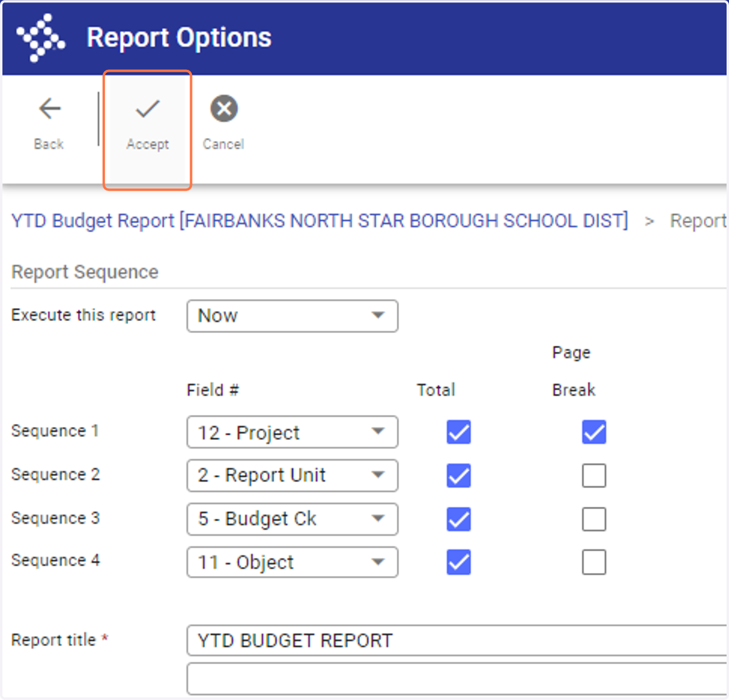The height and width of the screenshot is (700, 729).
Task: Click the 'Sequence 3' label
Action: coord(55,518)
